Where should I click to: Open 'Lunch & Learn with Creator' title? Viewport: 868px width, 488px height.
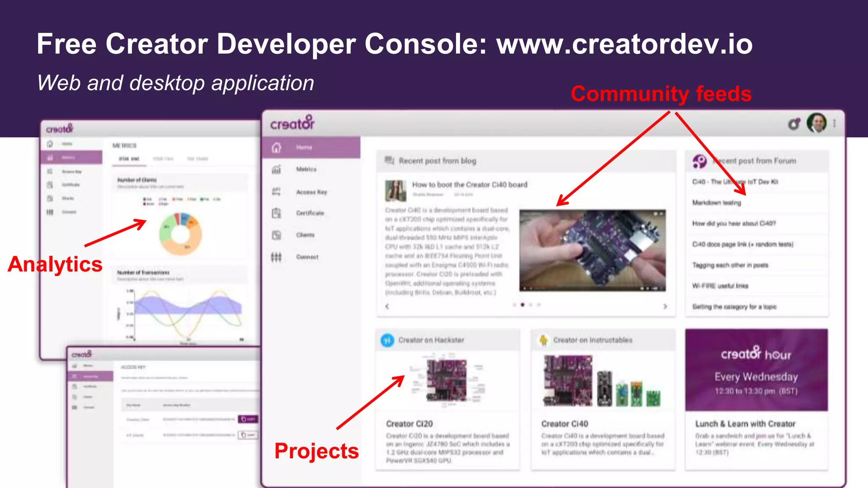(x=745, y=424)
